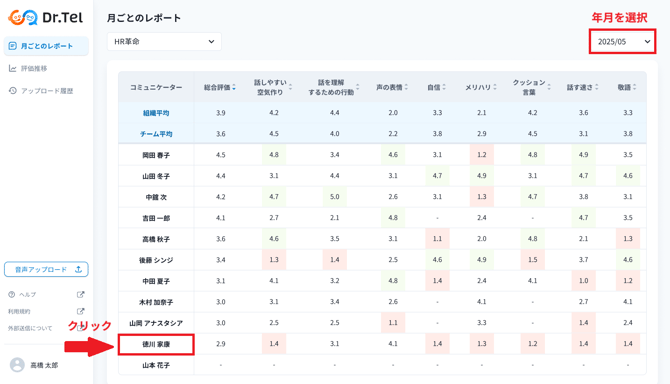Click the 音声アップロード button
Screen dimensions: 670x384
tap(46, 270)
